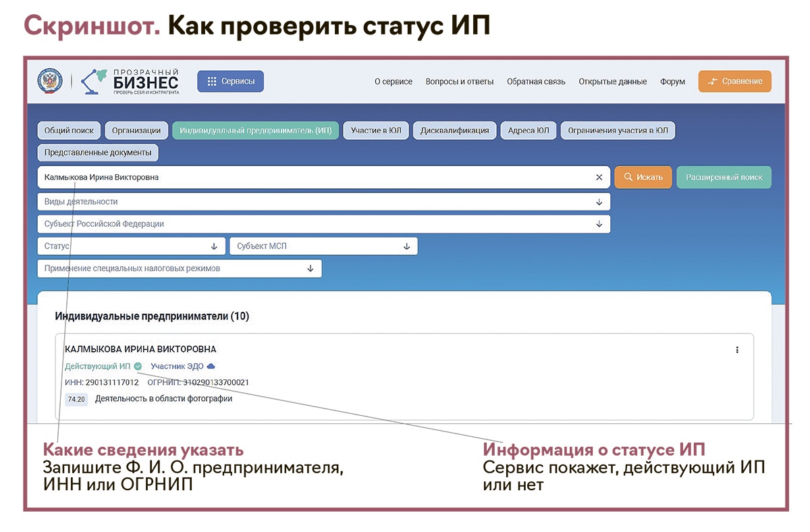Open Вопросы и ответы page
The width and height of the screenshot is (810, 532).
(460, 82)
